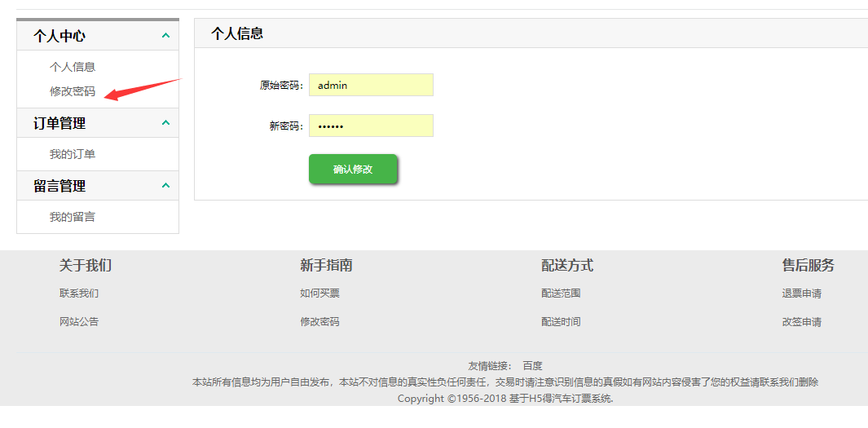Image resolution: width=868 pixels, height=428 pixels.
Task: Click the 新密码 field label
Action: pyautogui.click(x=287, y=126)
